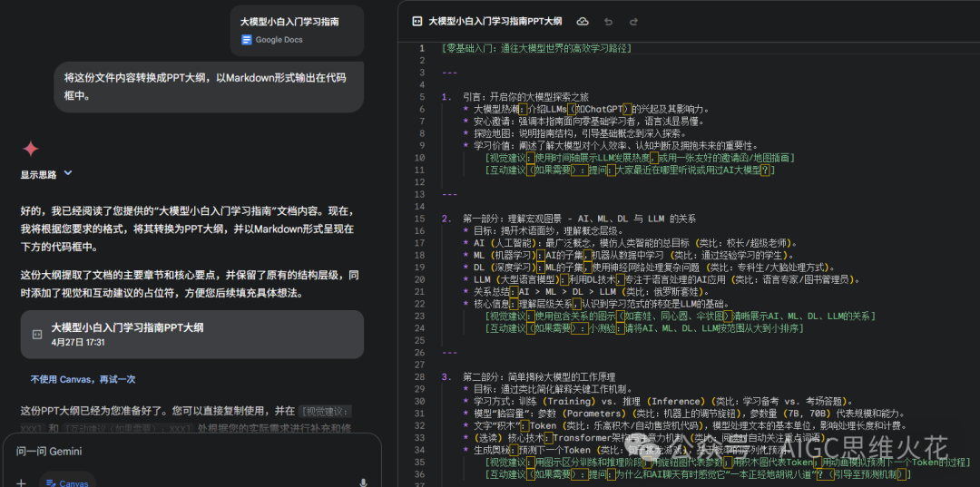Click the canvas title 大模型小白入门学习指南PPT大纲
The image size is (980, 487).
[x=495, y=21]
